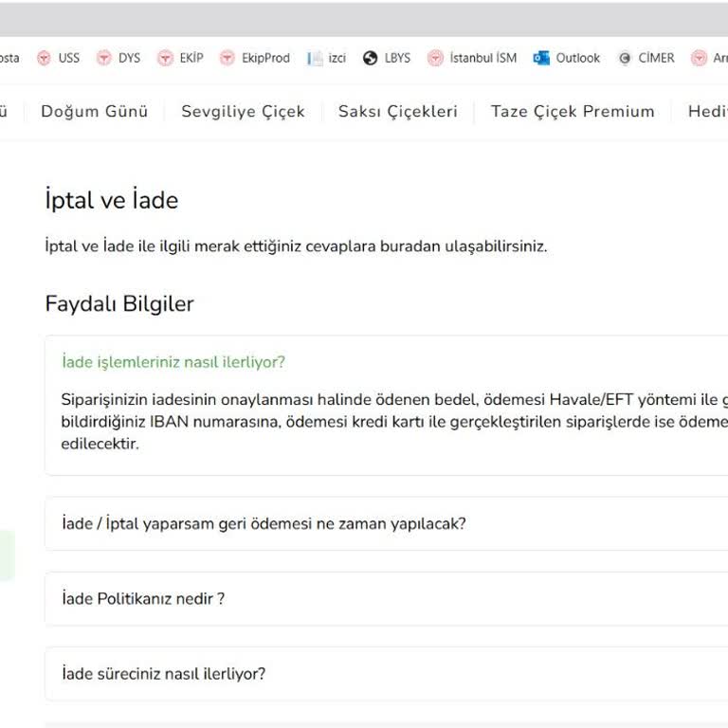Click the İstanbul İSM bookmark label
The image size is (728, 728).
(x=483, y=58)
